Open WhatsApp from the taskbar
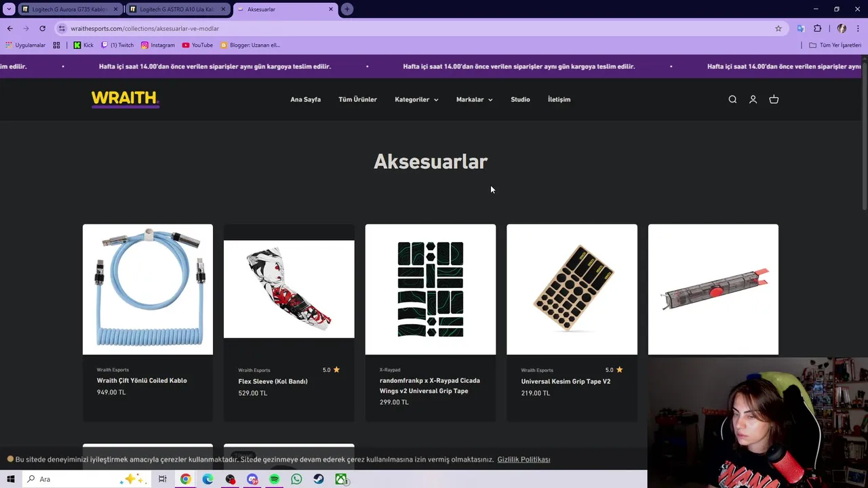This screenshot has height=488, width=868. click(x=296, y=479)
